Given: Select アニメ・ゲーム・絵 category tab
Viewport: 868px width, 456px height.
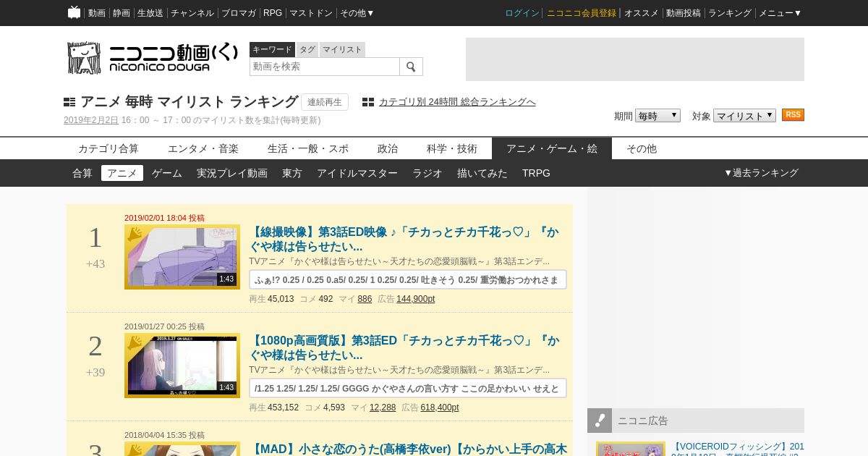Looking at the screenshot, I should tap(552, 148).
